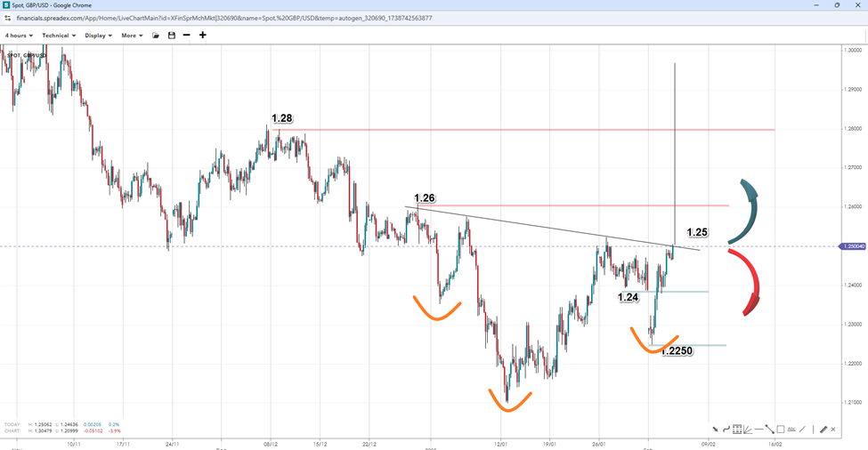The width and height of the screenshot is (868, 450).
Task: Open the Display options dropdown
Action: [98, 36]
